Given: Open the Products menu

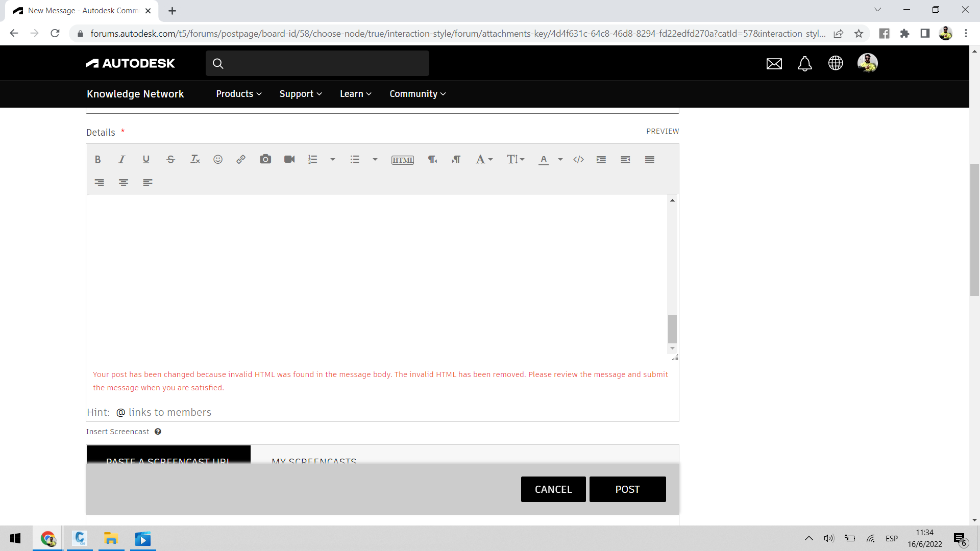Looking at the screenshot, I should pyautogui.click(x=238, y=94).
